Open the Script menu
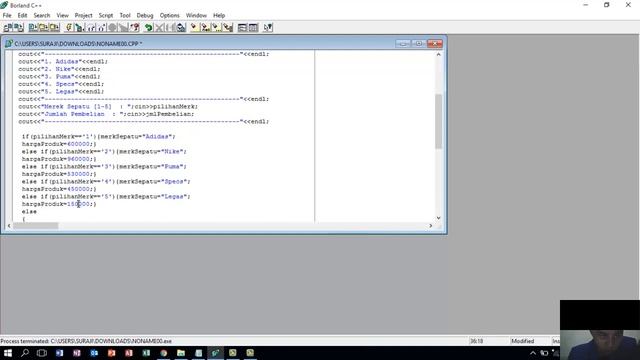Viewport: 640px width, 360px height. pyautogui.click(x=106, y=16)
